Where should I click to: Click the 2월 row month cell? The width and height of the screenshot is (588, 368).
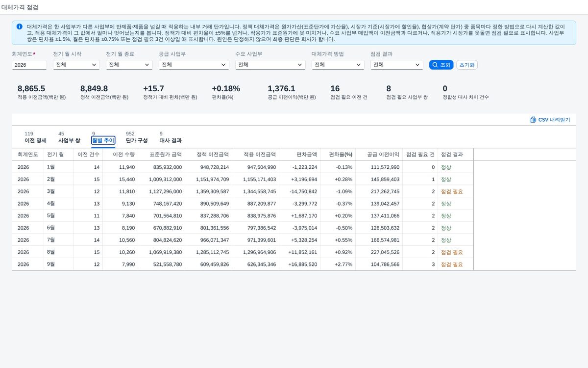point(59,180)
